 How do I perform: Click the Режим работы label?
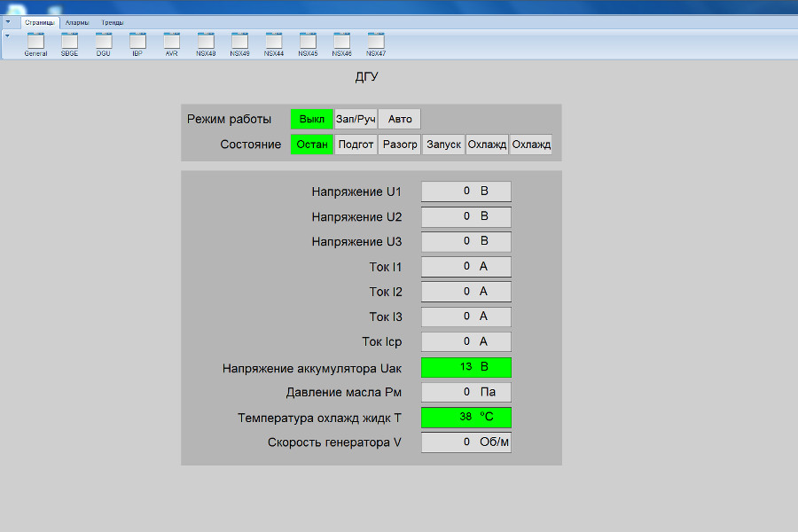point(229,120)
